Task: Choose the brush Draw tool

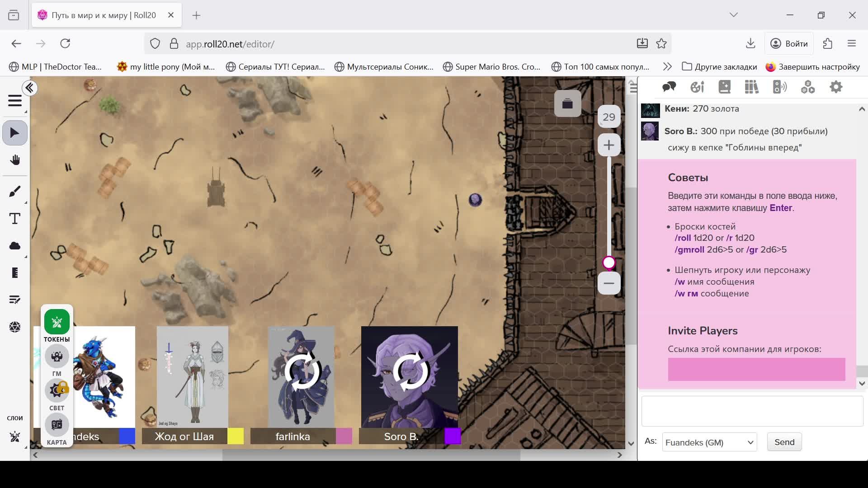Action: click(x=15, y=192)
